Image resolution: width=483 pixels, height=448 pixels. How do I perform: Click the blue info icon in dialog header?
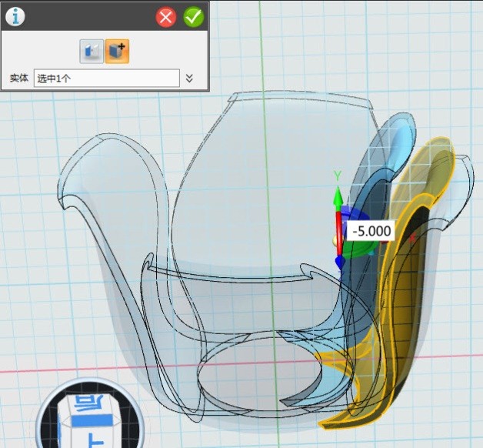pos(15,17)
